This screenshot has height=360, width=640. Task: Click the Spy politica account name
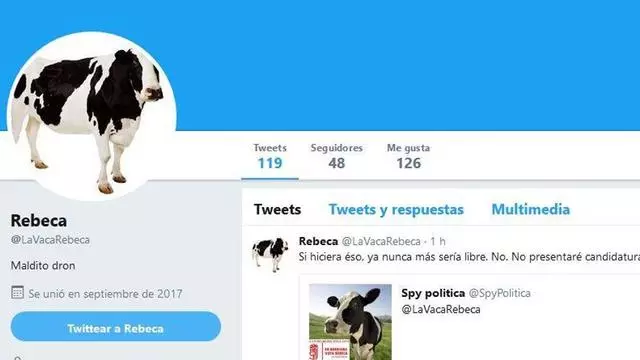(433, 293)
